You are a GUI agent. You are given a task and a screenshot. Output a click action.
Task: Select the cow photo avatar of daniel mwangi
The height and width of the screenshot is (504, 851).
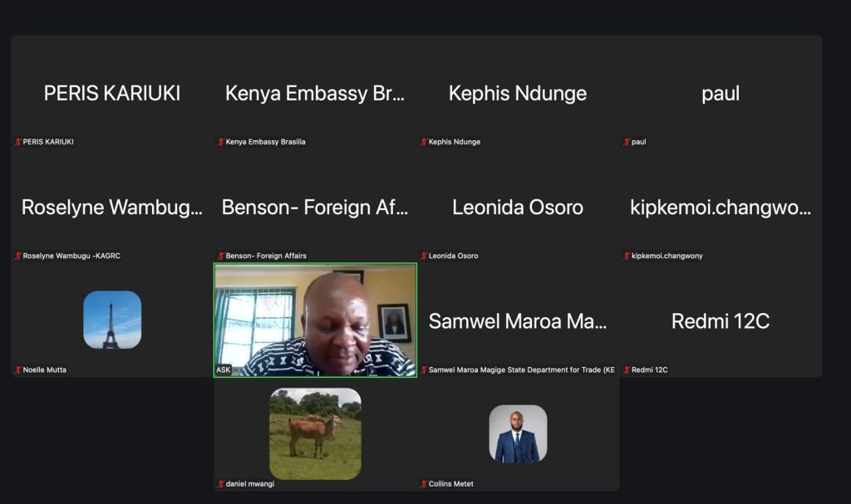click(x=315, y=433)
